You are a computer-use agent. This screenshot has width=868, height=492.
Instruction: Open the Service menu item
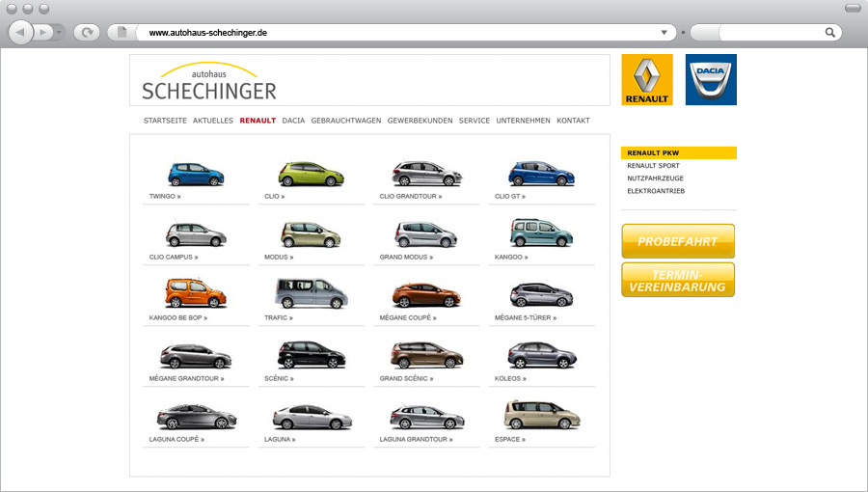tap(475, 120)
